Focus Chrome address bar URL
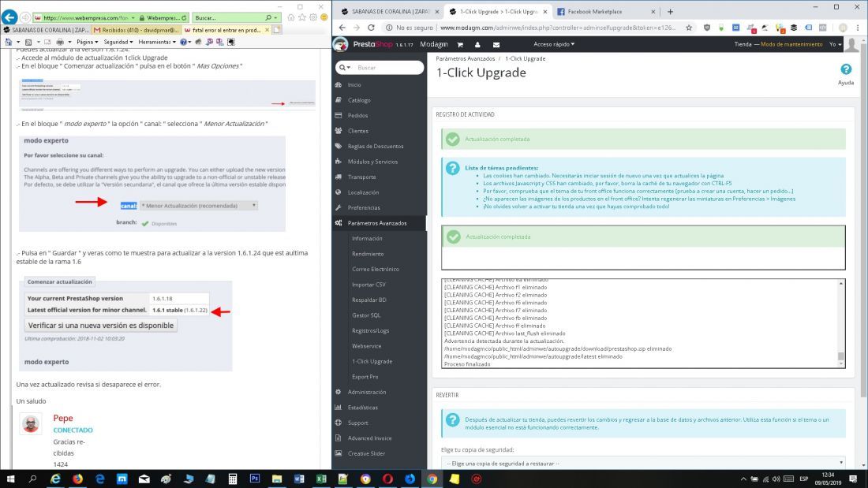The width and height of the screenshot is (868, 488). click(558, 27)
